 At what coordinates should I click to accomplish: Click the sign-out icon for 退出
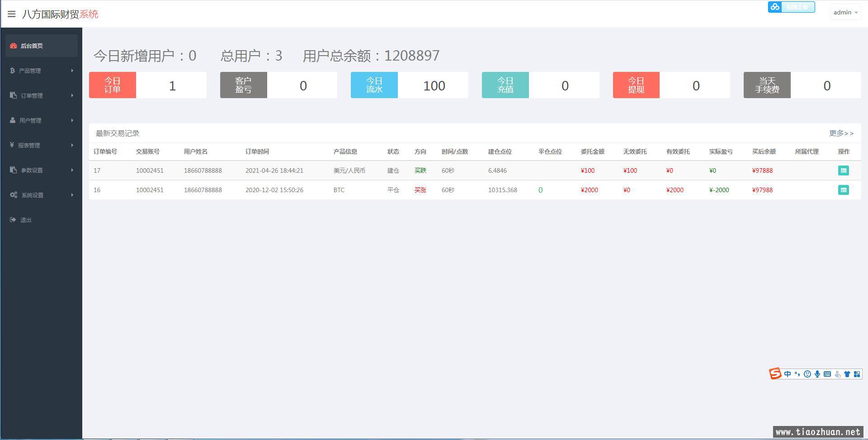pyautogui.click(x=13, y=220)
